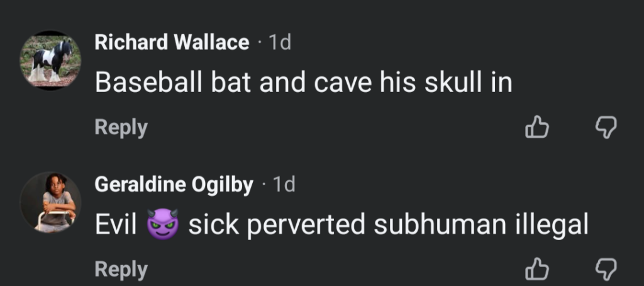644x286 pixels.
Task: Toggle thumbs-up on the baseball bat comment
Action: [x=536, y=128]
